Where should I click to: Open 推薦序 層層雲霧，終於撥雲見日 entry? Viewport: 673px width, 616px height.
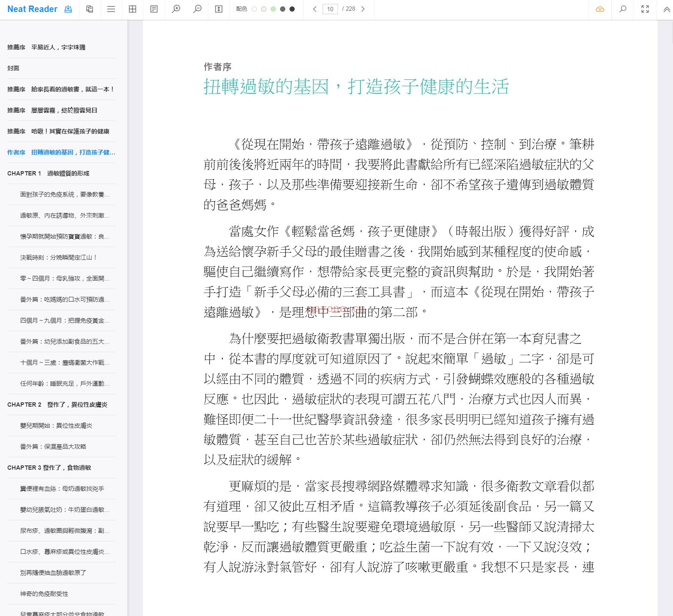(x=61, y=110)
